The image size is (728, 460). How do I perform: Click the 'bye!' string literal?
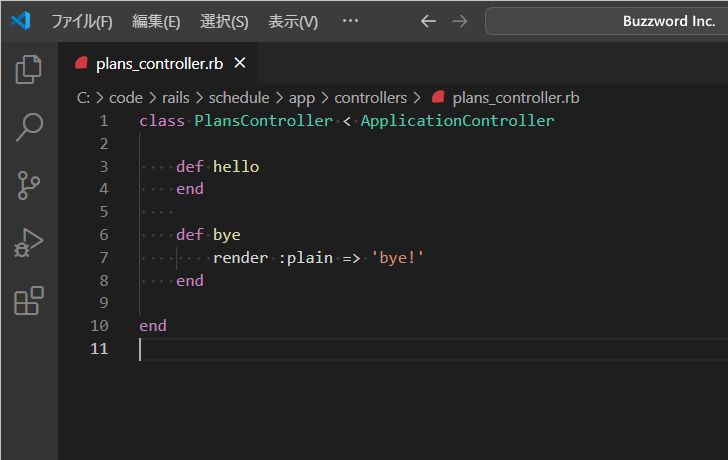[x=397, y=258]
